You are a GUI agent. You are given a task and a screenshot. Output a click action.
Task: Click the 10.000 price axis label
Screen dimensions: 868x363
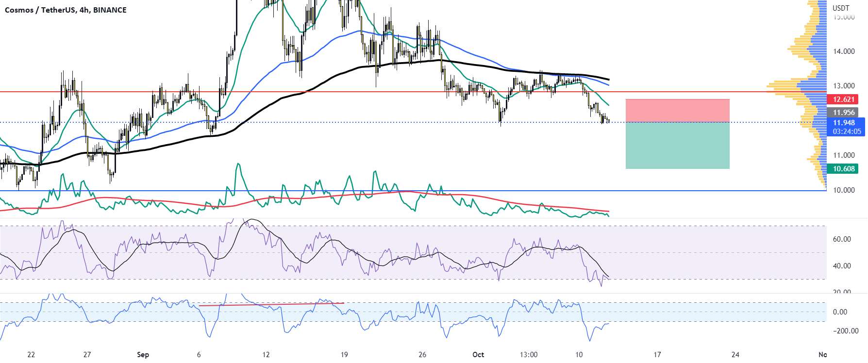tap(844, 190)
